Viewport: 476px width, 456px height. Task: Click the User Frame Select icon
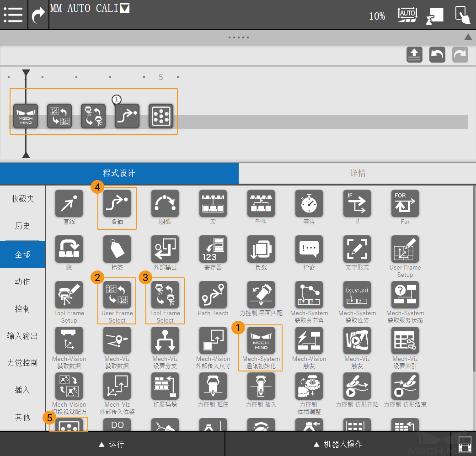coord(117,295)
